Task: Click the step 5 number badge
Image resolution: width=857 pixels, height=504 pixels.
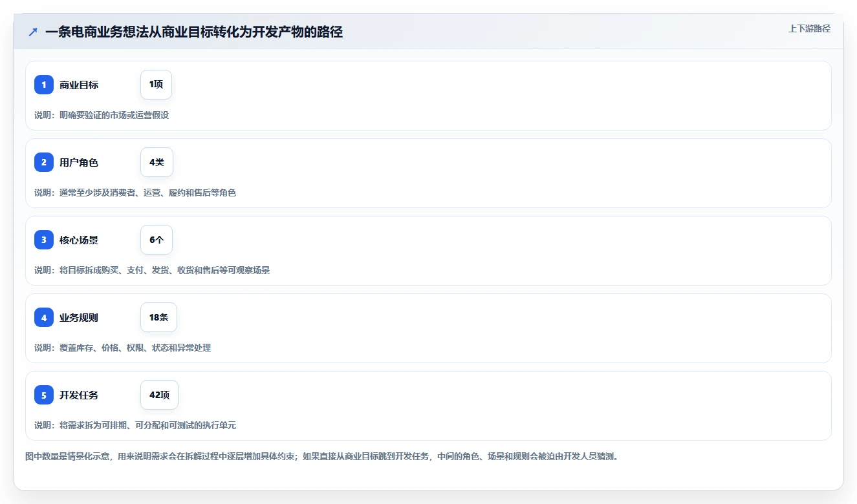Action: pos(44,395)
